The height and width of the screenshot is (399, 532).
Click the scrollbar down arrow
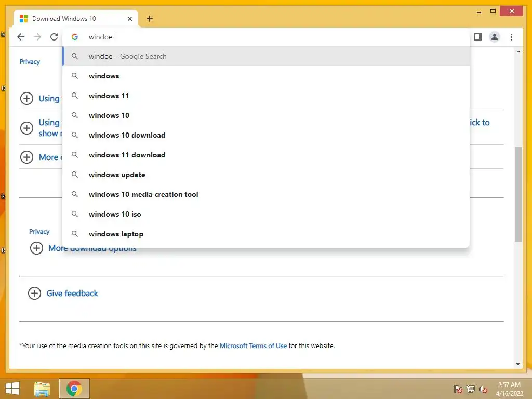point(518,364)
